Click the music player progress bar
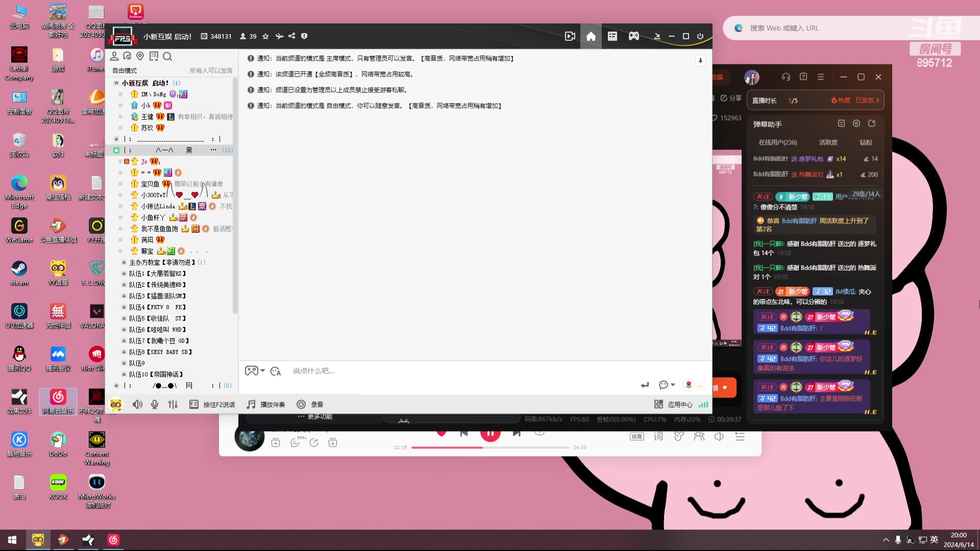980x551 pixels. point(490,447)
